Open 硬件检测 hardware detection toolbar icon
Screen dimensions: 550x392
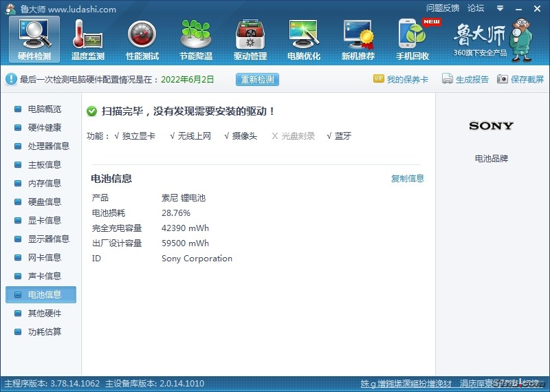34,39
